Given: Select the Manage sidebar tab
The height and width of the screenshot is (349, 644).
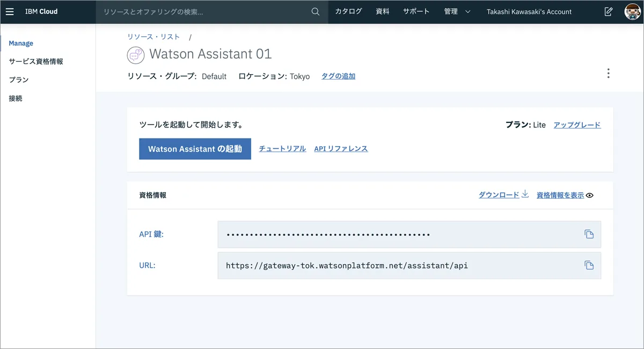Looking at the screenshot, I should click(21, 43).
